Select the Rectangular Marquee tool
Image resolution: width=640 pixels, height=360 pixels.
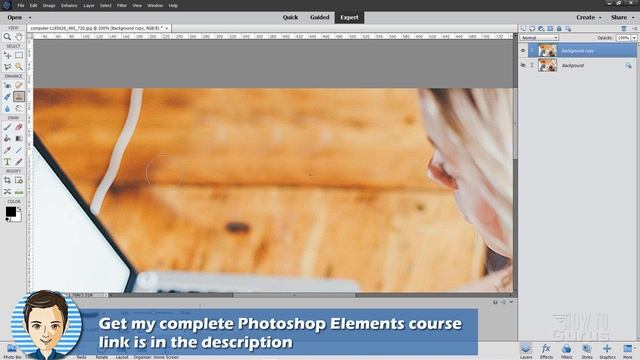click(x=19, y=55)
